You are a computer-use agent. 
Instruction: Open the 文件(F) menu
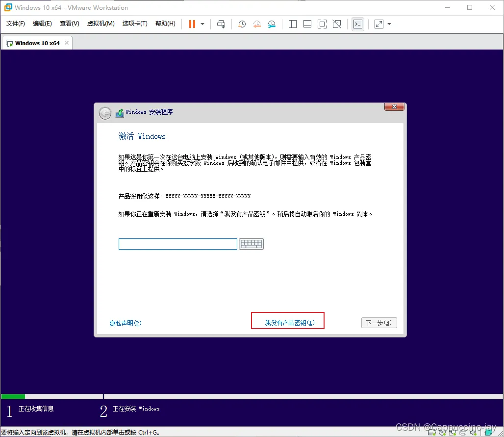(15, 24)
